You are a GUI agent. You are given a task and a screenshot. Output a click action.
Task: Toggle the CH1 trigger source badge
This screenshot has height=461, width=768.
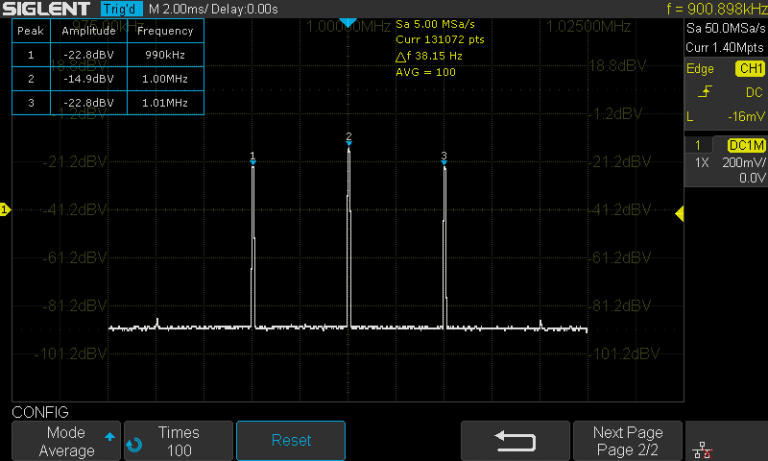tap(749, 68)
